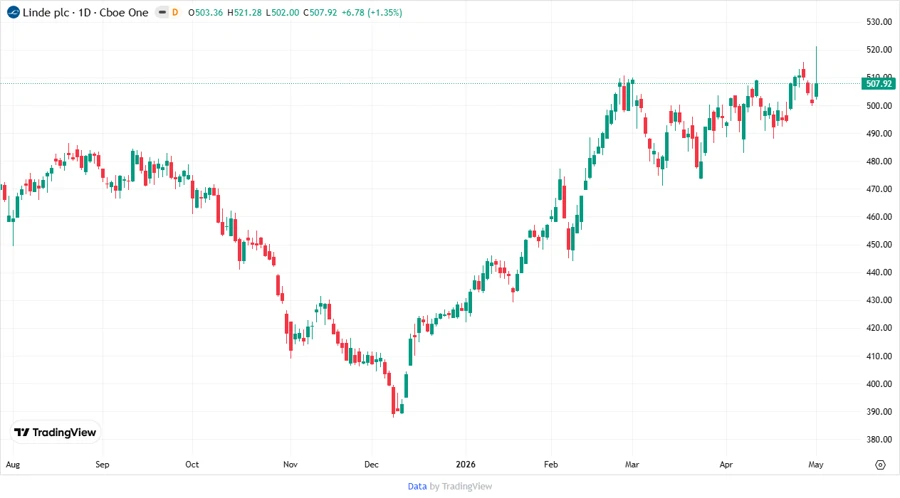900x498 pixels.
Task: Click the Feb label on time axis
Action: click(551, 464)
